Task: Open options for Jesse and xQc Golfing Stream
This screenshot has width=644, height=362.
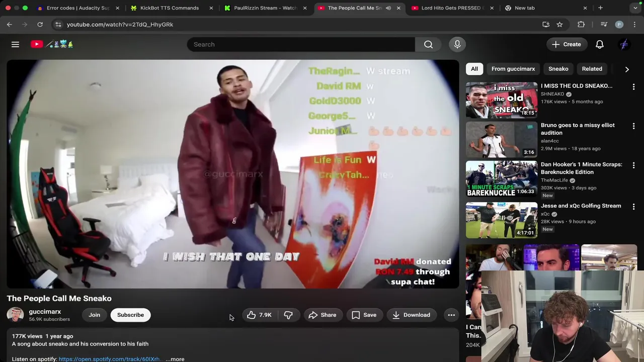Action: click(633, 206)
